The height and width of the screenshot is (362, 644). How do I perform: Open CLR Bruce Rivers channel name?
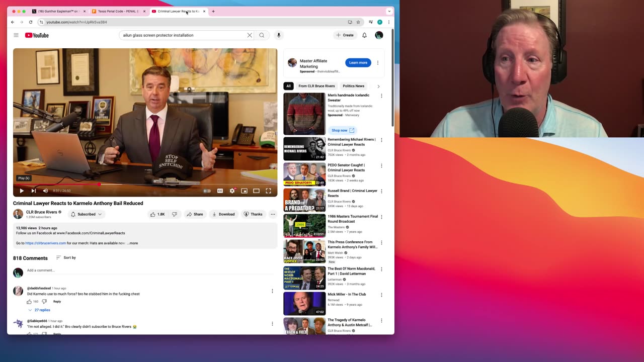coord(41,212)
